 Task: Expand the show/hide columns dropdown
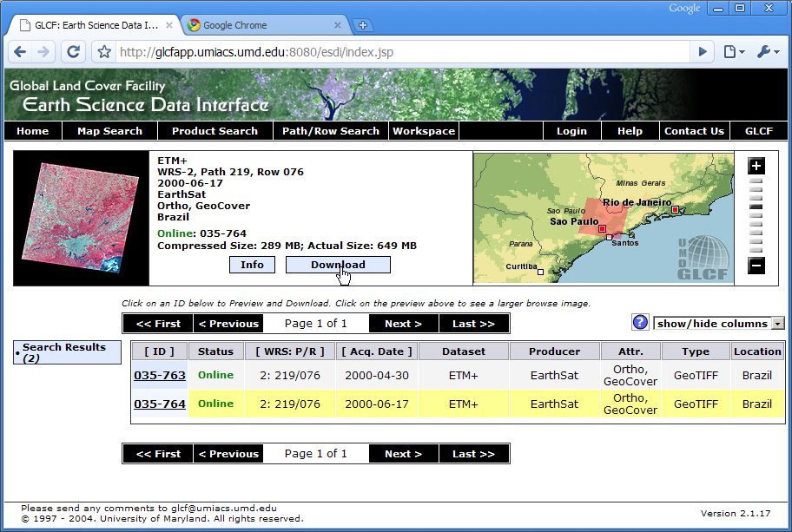pos(777,324)
